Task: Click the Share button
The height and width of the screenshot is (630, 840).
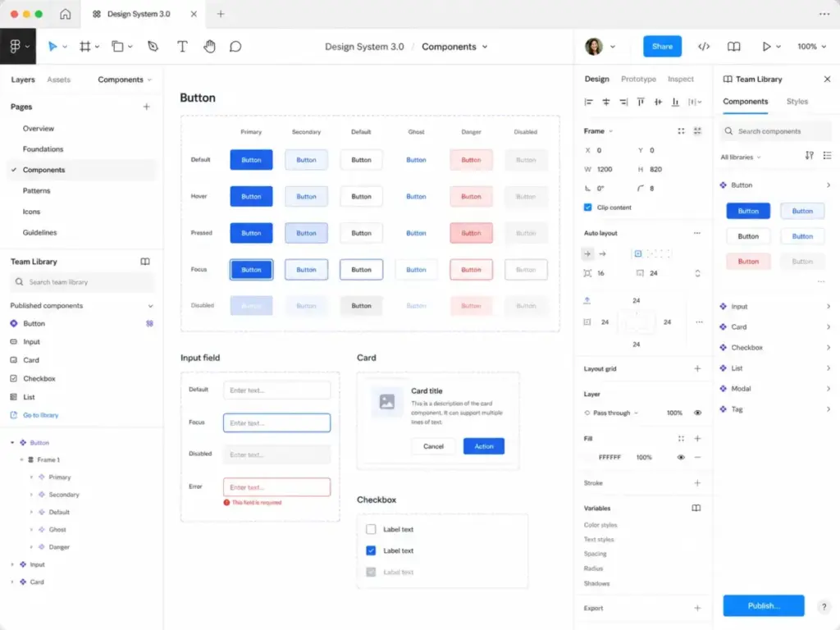Action: click(x=662, y=47)
